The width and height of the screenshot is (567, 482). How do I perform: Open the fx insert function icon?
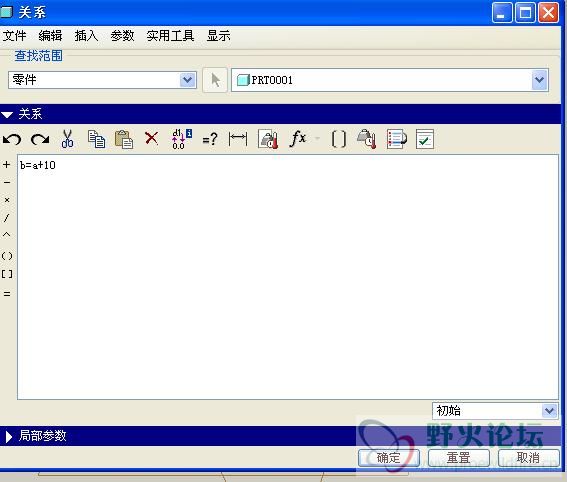point(298,138)
